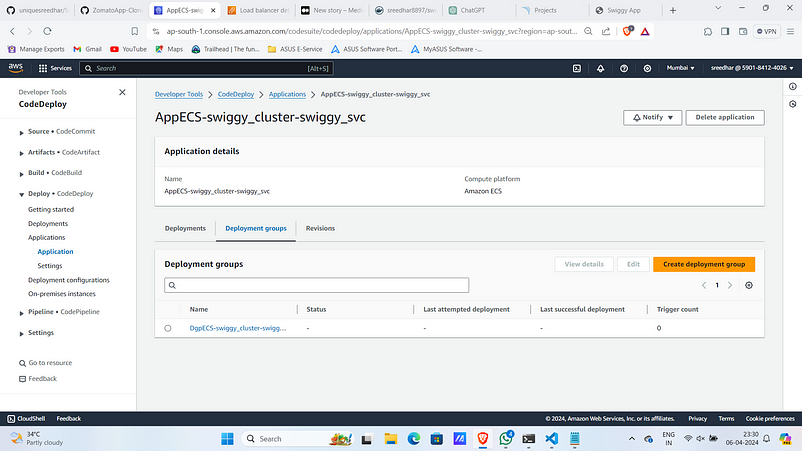The height and width of the screenshot is (451, 802).
Task: Open the Mumbai region dropdown
Action: tap(680, 68)
